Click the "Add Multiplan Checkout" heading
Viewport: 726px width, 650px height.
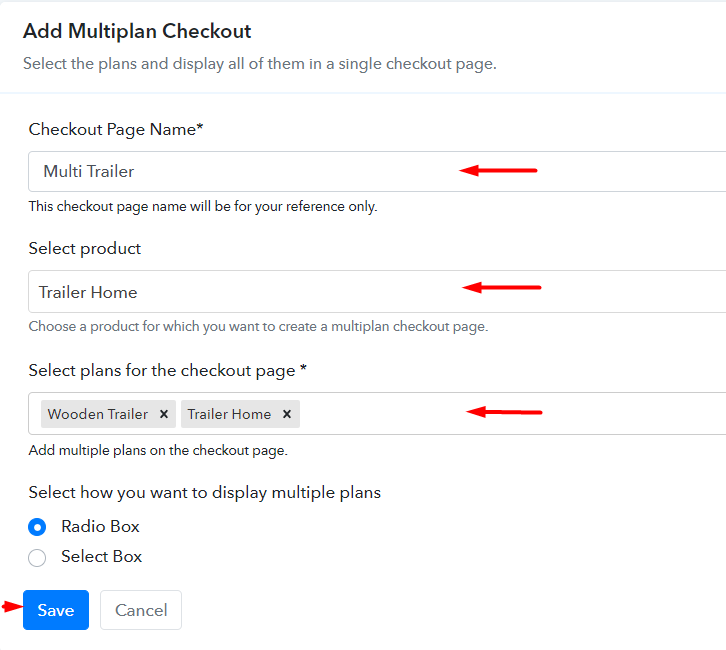coord(137,31)
